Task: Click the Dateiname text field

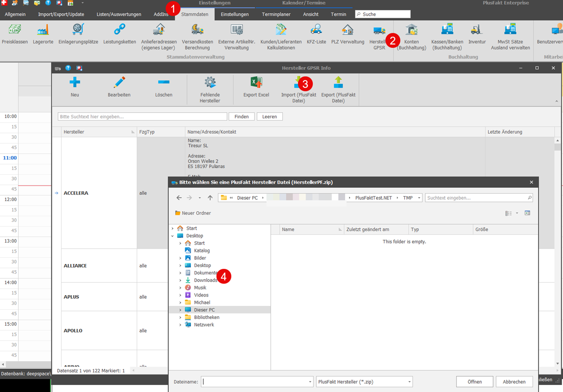Action: click(255, 382)
